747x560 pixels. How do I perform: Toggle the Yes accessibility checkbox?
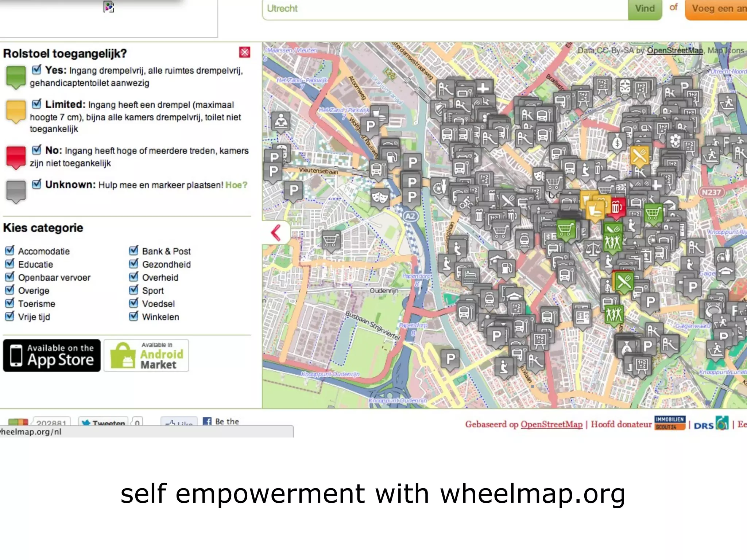click(36, 69)
